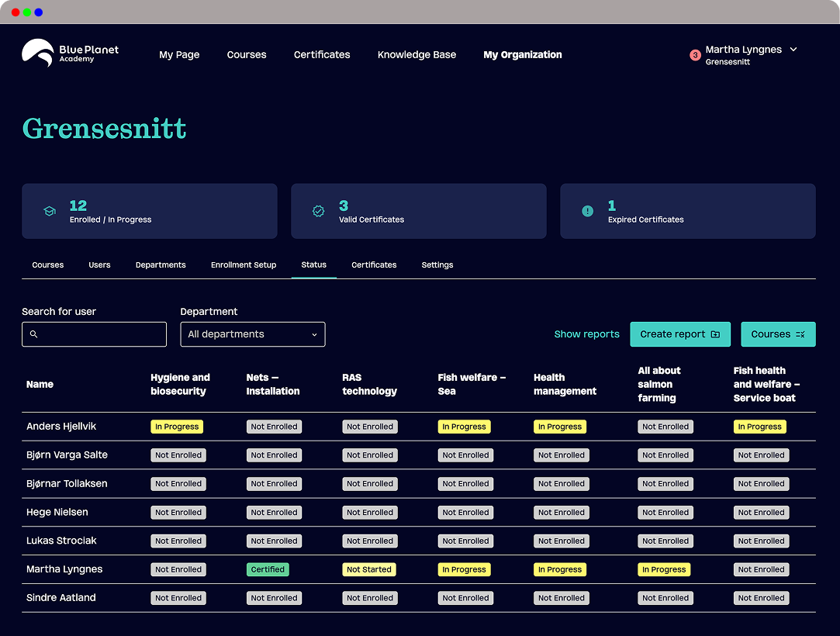The image size is (840, 636).
Task: Click the Create report button
Action: click(x=680, y=334)
